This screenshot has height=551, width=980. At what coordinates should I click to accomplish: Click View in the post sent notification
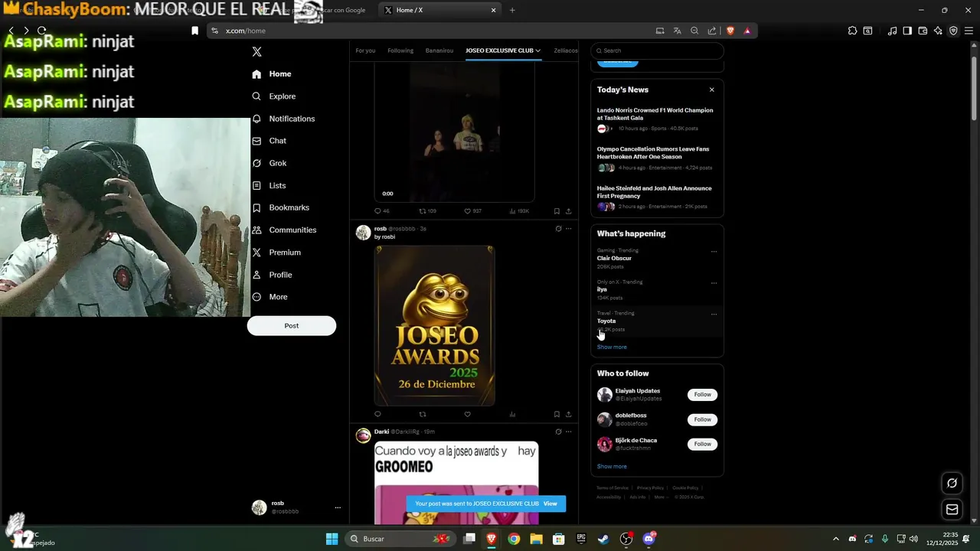click(550, 504)
